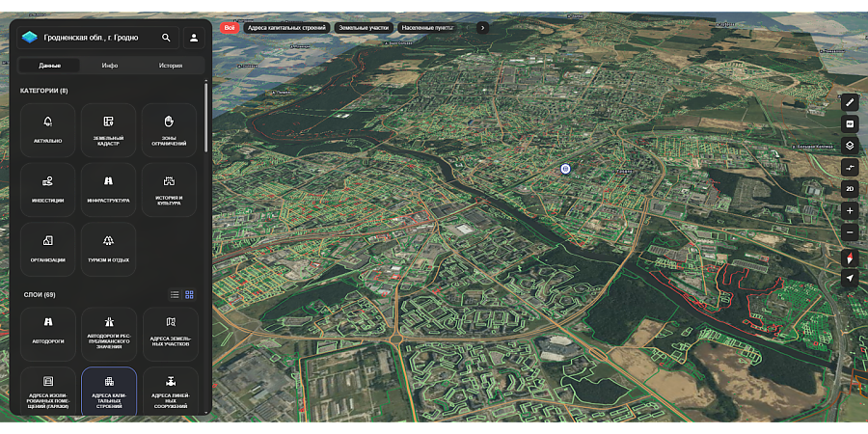
Task: Toggle the Автодороги layer
Action: [47, 335]
